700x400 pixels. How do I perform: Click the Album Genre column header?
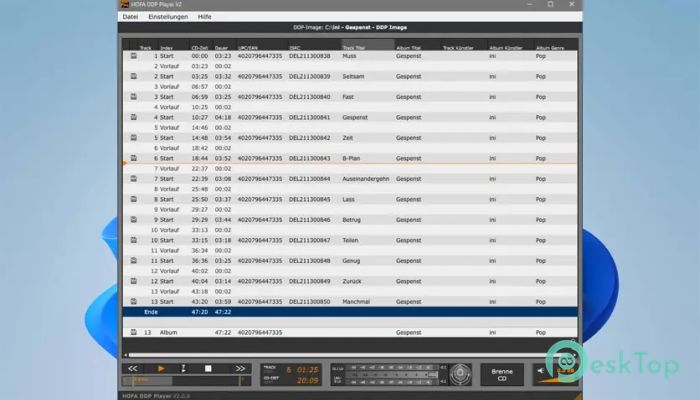pyautogui.click(x=550, y=47)
